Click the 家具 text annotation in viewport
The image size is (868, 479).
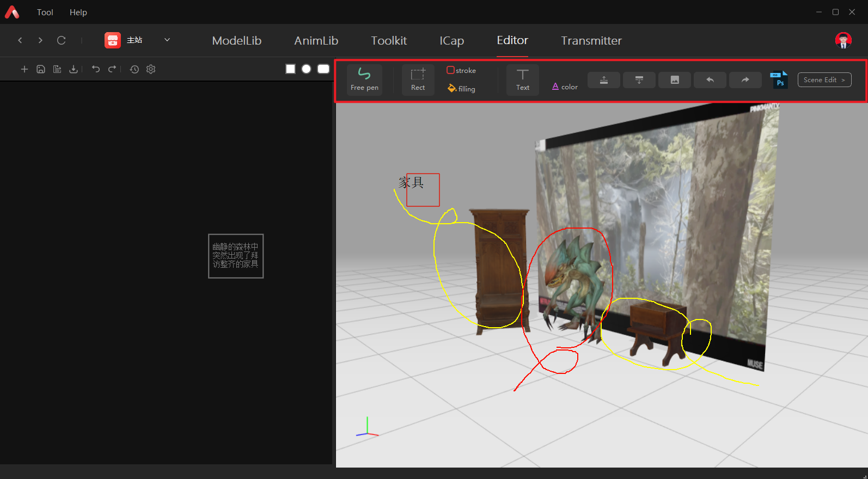tap(411, 182)
